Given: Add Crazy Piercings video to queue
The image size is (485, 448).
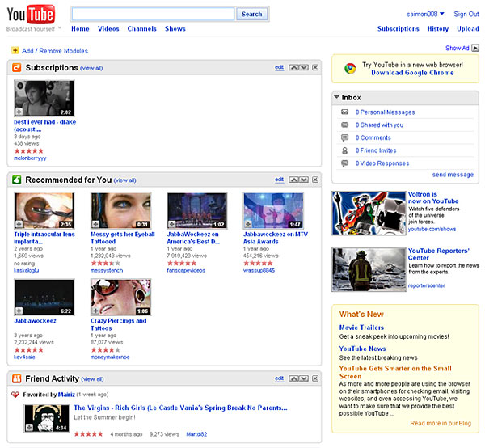Looking at the screenshot, I should coord(95,311).
